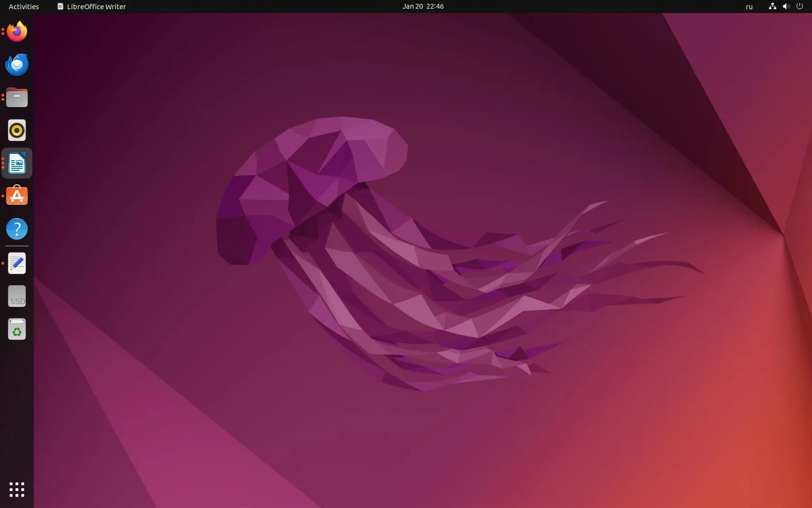
Task: Click the volume speaker icon
Action: tap(786, 6)
